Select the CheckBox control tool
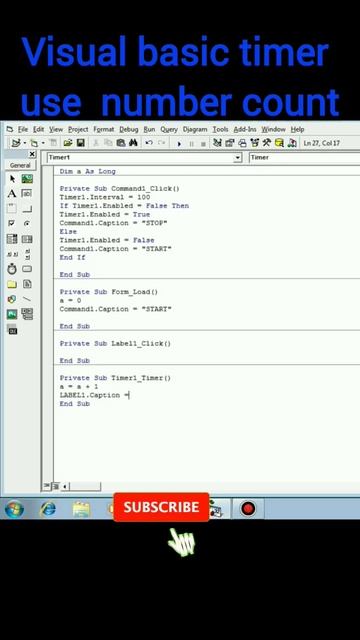 pyautogui.click(x=12, y=223)
